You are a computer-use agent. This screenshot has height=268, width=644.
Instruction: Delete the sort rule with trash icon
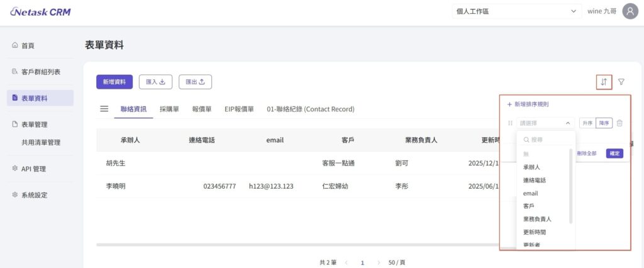[x=619, y=123]
